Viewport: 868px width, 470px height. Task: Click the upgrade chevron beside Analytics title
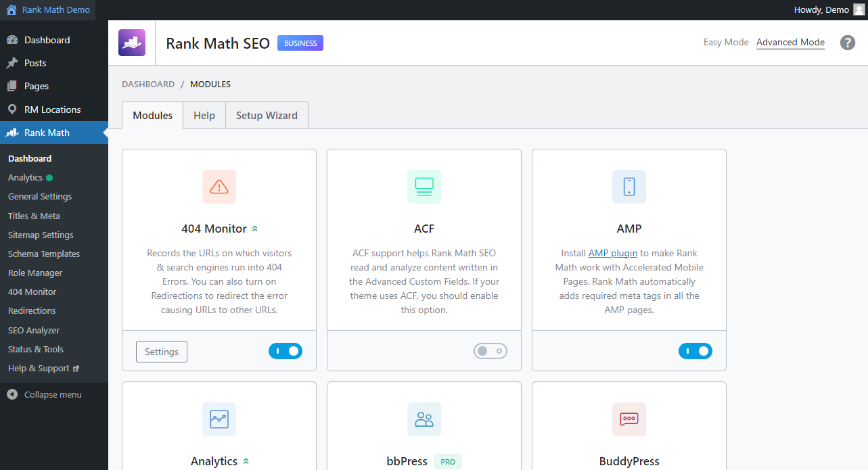[246, 461]
